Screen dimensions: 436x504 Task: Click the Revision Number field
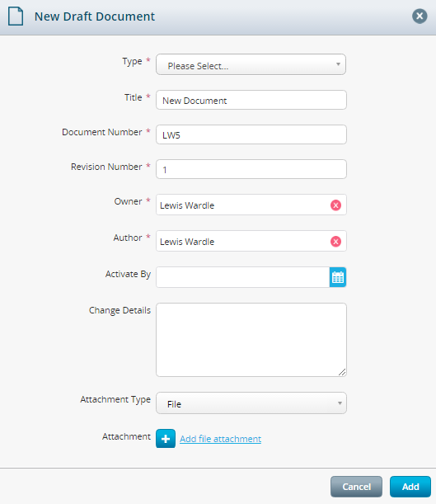tap(251, 169)
